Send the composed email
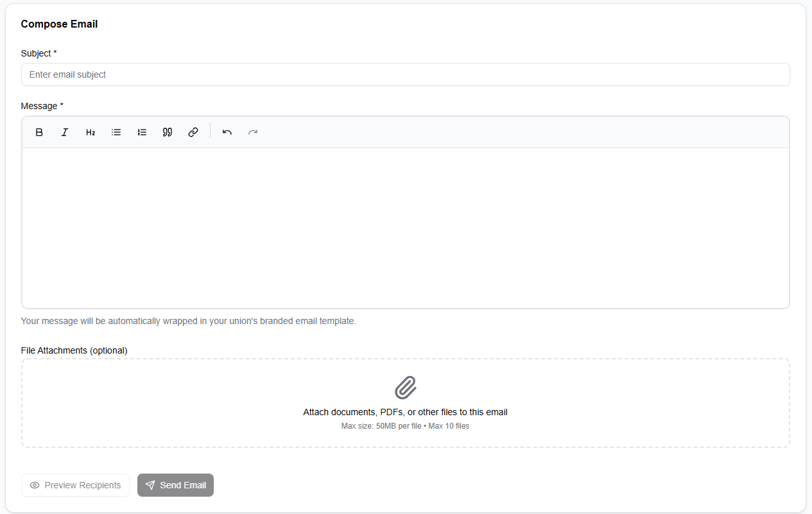 coord(175,485)
